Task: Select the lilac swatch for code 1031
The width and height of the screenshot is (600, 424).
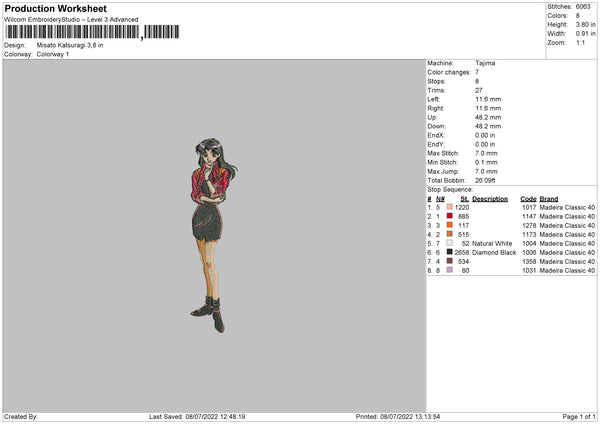Action: [x=449, y=270]
